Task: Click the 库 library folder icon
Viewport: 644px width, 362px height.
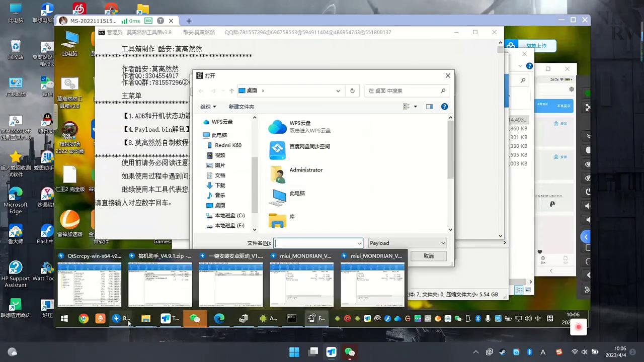Action: pyautogui.click(x=277, y=220)
